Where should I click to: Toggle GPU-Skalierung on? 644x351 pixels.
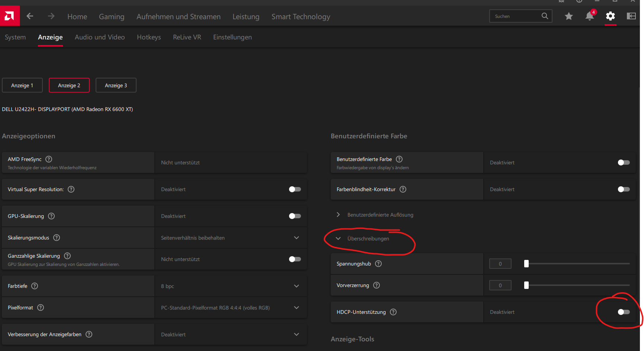coord(295,216)
